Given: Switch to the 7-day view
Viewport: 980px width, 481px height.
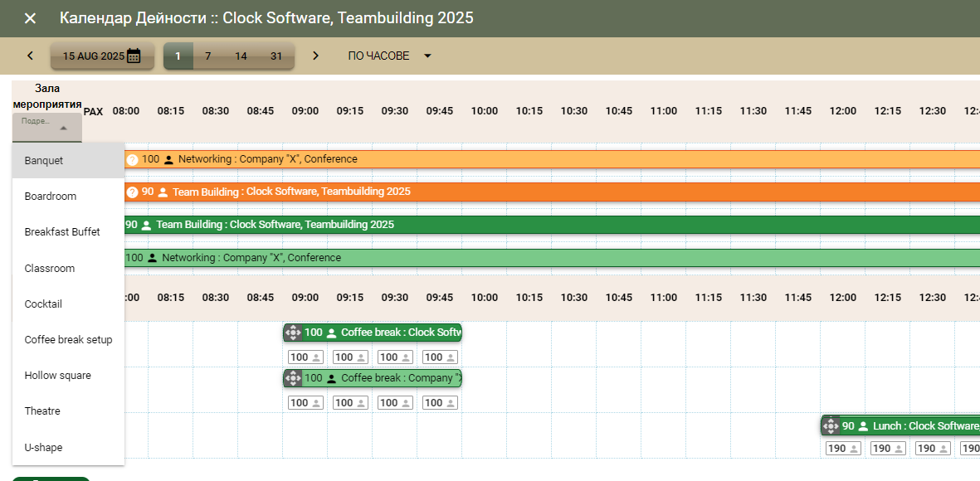Looking at the screenshot, I should (x=208, y=56).
